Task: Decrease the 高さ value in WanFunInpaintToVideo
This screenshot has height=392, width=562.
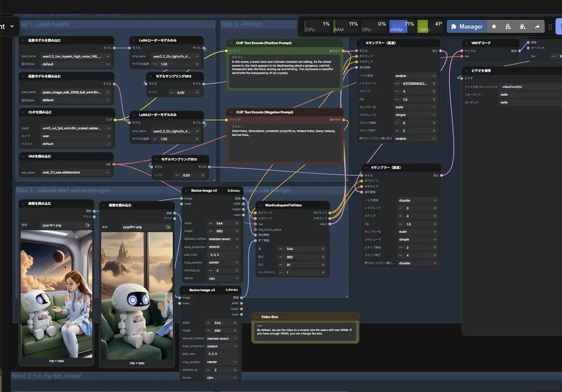Action: pyautogui.click(x=281, y=257)
